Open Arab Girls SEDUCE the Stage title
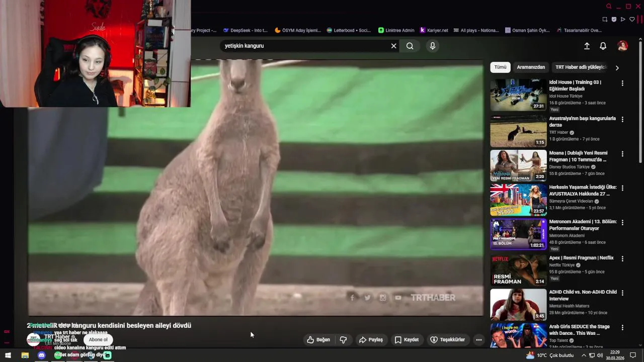The image size is (644, 362). click(579, 330)
